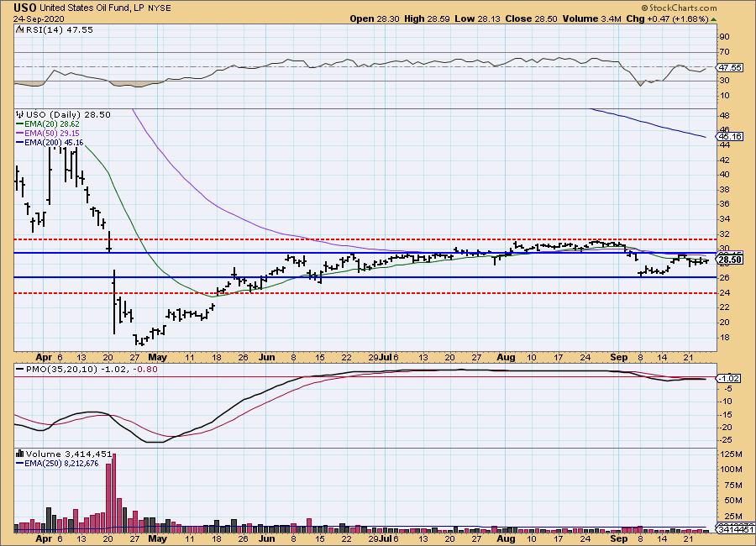Click the 47.55 RSI value tag on the axis
This screenshot has width=756, height=546.
[x=730, y=67]
